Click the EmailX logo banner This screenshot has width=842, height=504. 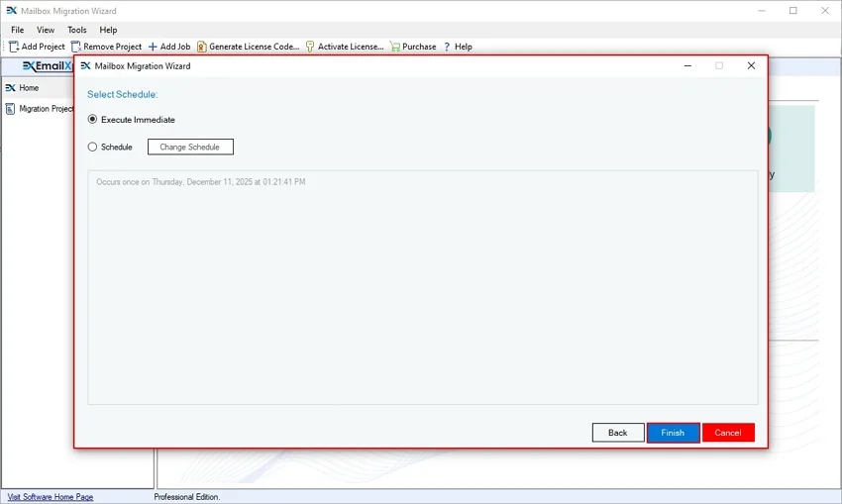(48, 66)
